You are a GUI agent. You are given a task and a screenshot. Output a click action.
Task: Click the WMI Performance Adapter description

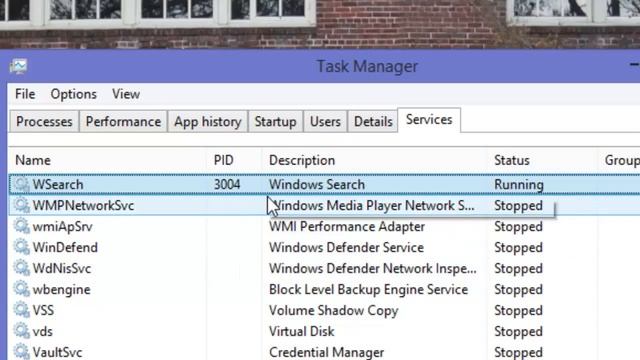point(347,227)
